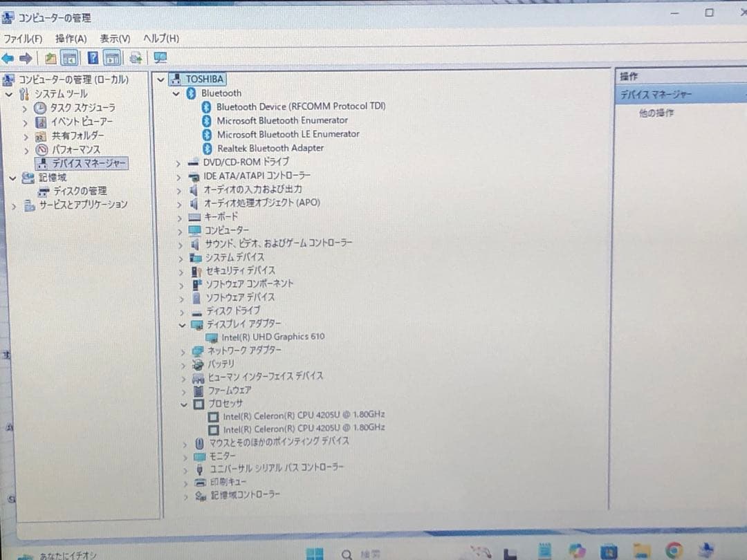The image size is (747, 560).
Task: Open the 表示(V) menu
Action: click(x=116, y=39)
